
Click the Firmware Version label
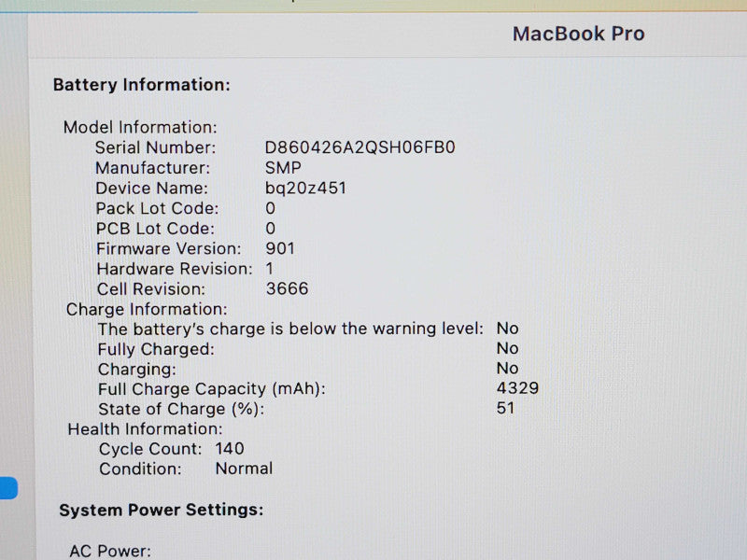pos(169,248)
